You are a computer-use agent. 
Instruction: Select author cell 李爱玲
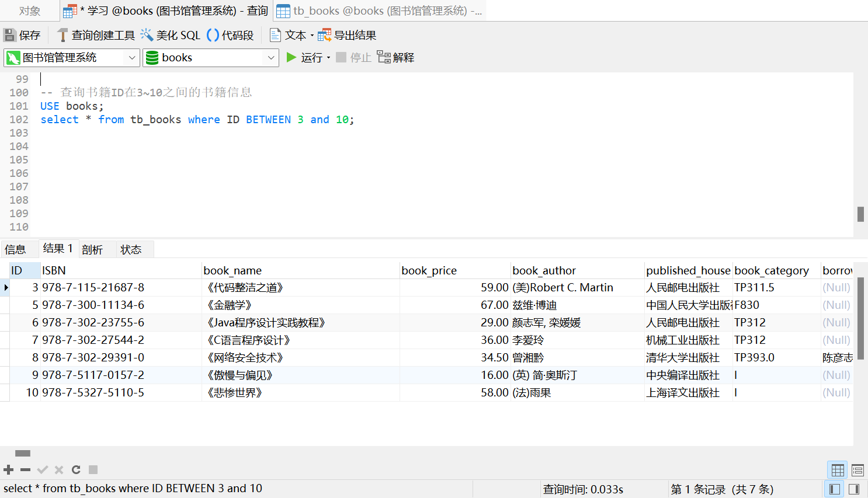(578, 340)
